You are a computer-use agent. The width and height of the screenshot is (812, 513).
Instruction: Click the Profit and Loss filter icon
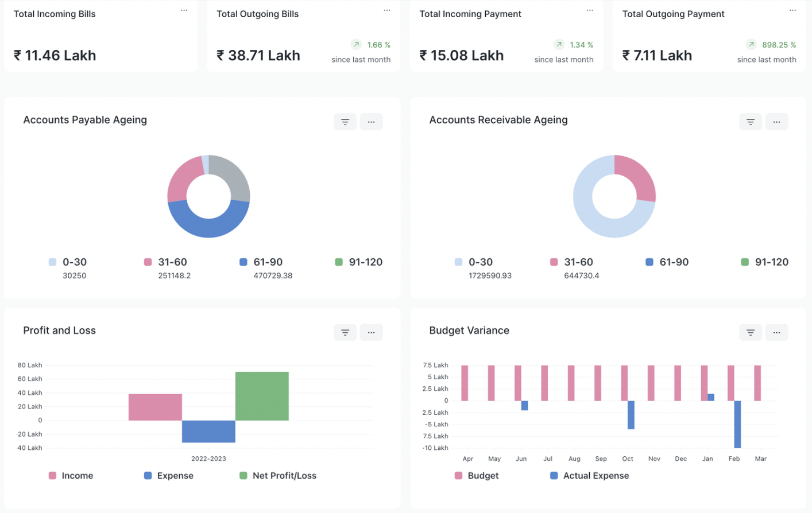point(345,332)
